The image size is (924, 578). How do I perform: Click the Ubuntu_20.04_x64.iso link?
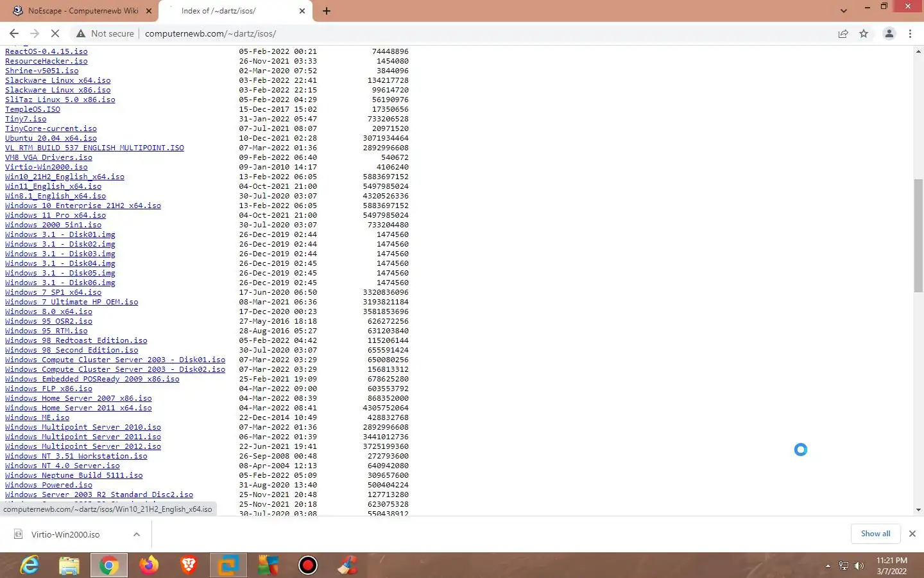point(51,138)
